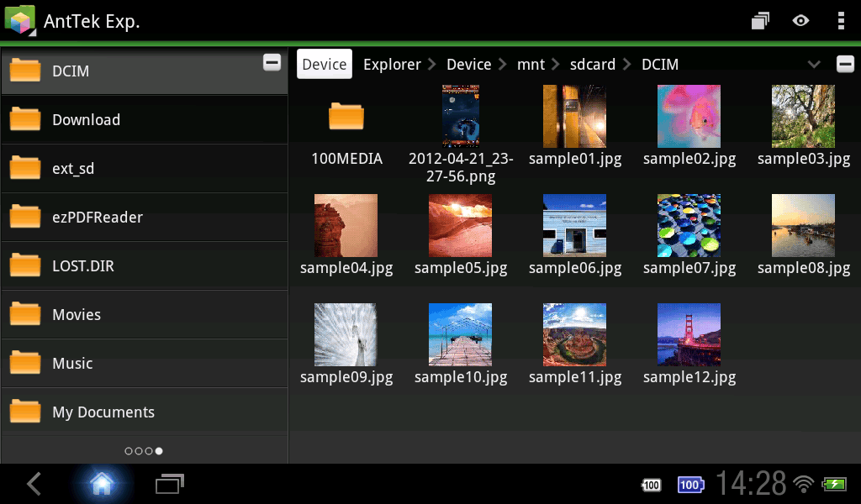Click the Download folder icon
861x504 pixels.
(x=25, y=119)
